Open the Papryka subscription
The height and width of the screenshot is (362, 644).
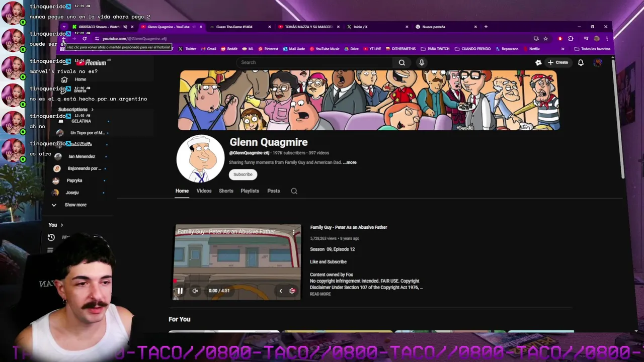(x=74, y=180)
